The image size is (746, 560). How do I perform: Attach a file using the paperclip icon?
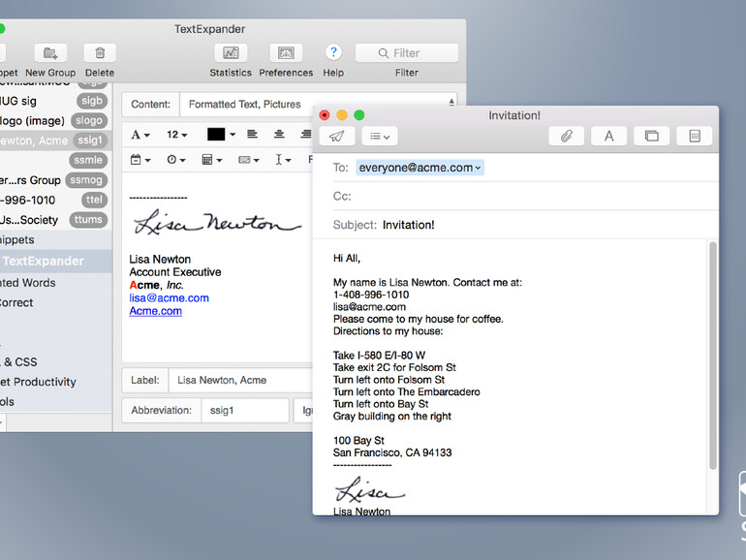coord(566,136)
